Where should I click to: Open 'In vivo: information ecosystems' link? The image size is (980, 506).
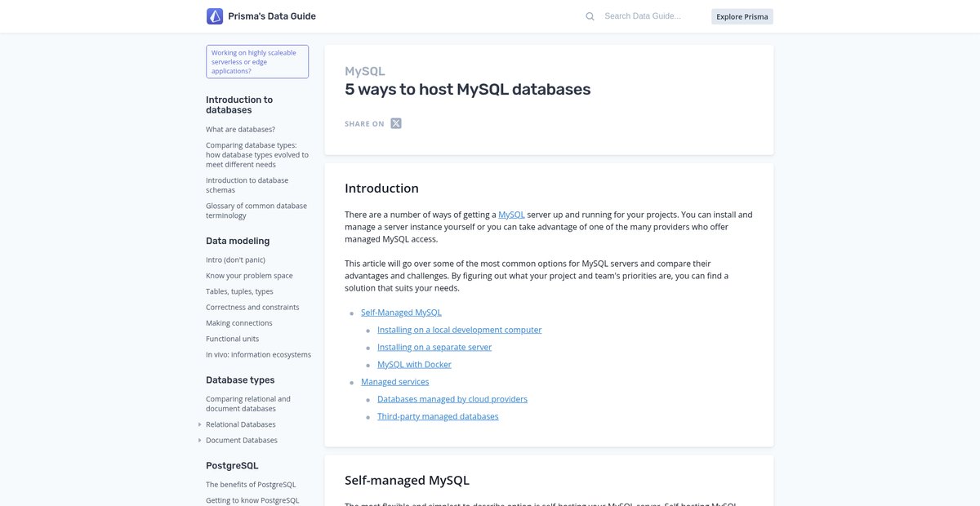tap(258, 355)
